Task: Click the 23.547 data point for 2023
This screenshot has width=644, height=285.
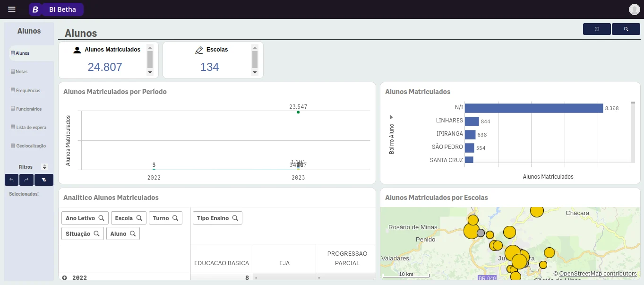Action: (298, 112)
